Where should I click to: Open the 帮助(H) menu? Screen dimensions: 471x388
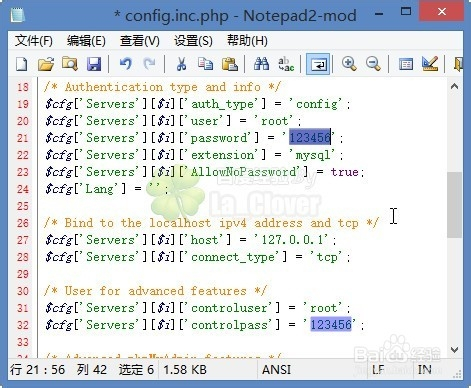[x=247, y=41]
